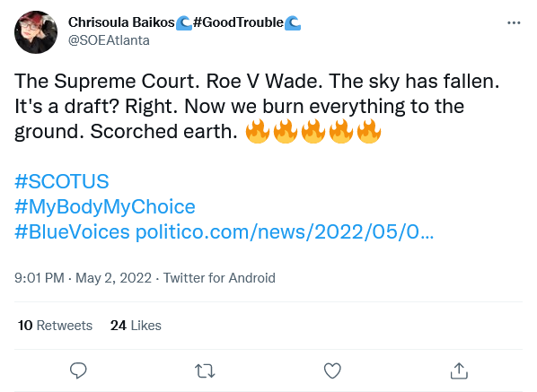Image resolution: width=537 pixels, height=392 pixels.
Task: View the 10 Retweets list
Action: tap(55, 326)
